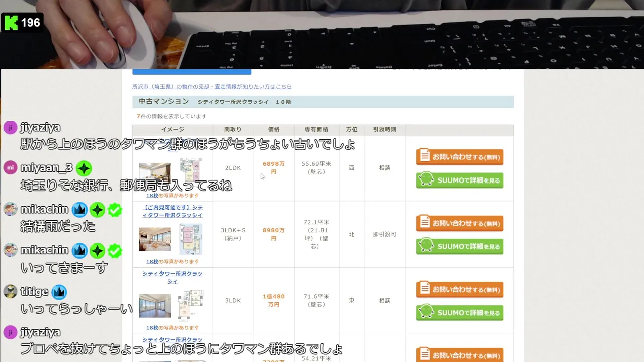The image size is (644, 362).
Task: Click the green star badge next to miyaan_3
Action: tap(84, 168)
